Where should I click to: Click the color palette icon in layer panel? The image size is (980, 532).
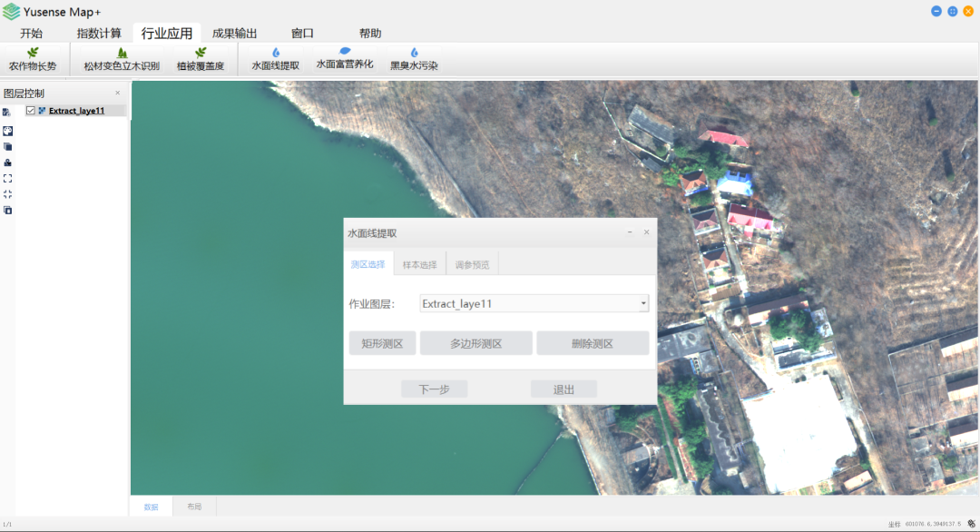pos(7,130)
